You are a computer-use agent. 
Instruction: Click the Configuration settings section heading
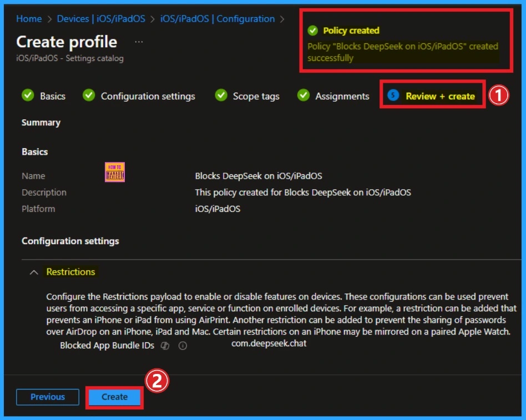(70, 241)
